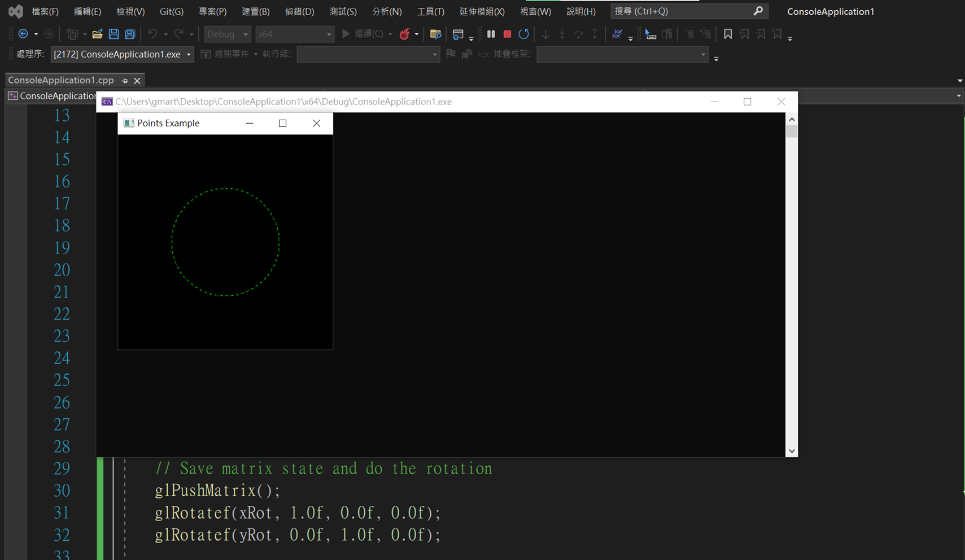
Task: Restart the debug session
Action: coord(523,34)
